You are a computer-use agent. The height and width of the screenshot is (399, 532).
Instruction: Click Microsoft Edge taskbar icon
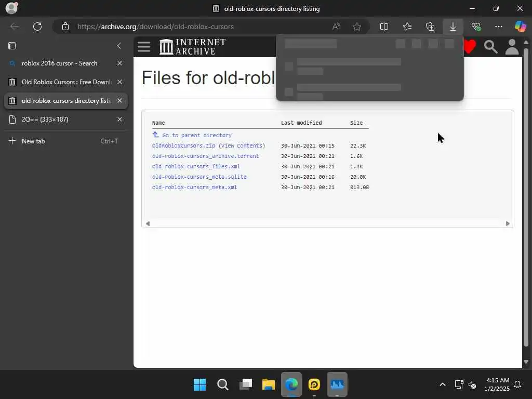tap(291, 384)
